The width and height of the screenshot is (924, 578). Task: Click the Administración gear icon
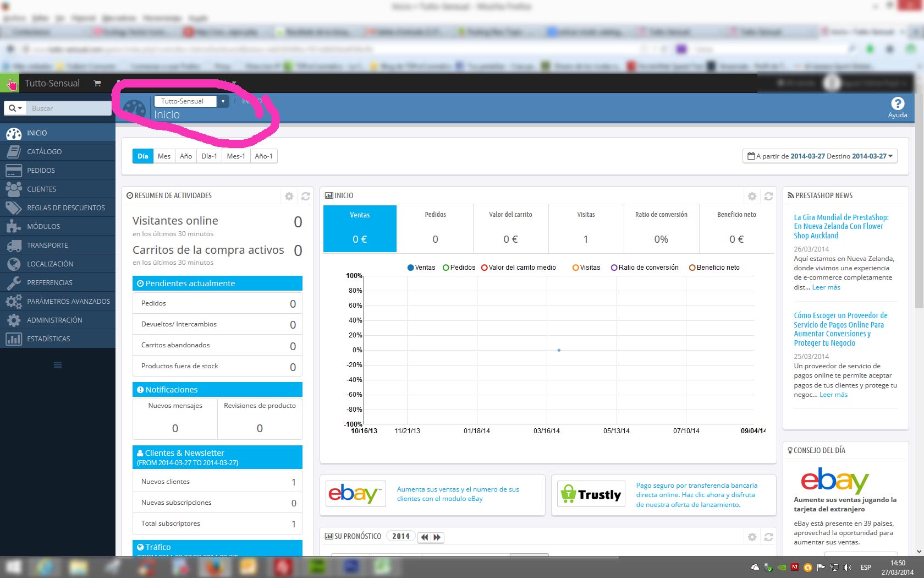13,320
